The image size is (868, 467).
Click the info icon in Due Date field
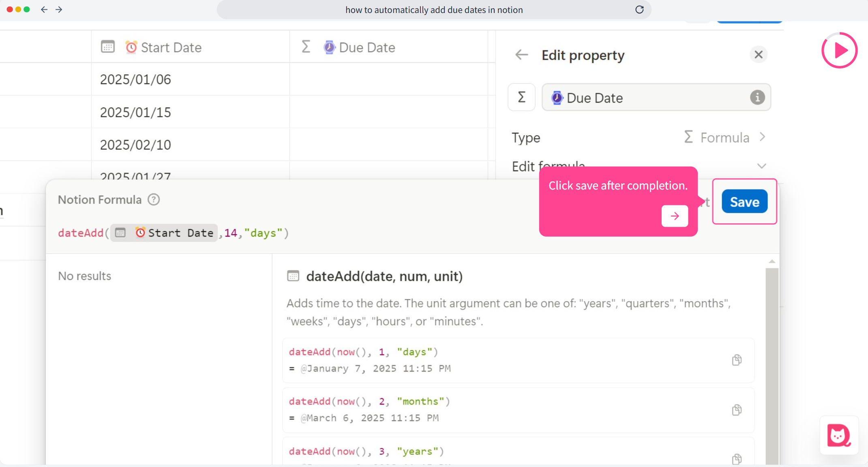coord(757,97)
